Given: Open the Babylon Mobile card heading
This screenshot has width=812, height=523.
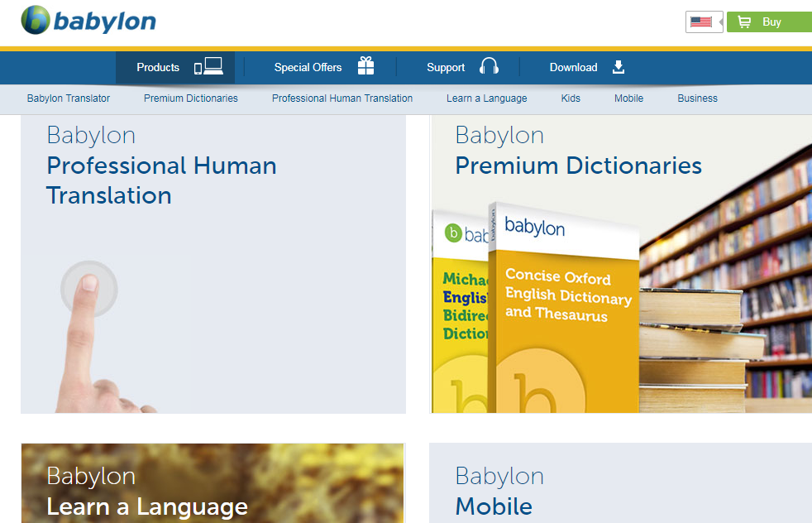Looking at the screenshot, I should [494, 506].
